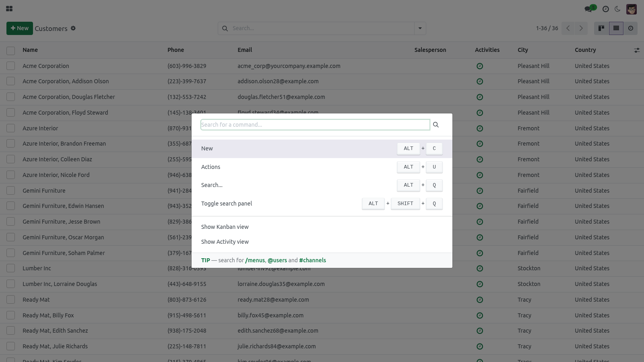
Task: Open activity clock for Acme Corporation row
Action: coord(480,66)
